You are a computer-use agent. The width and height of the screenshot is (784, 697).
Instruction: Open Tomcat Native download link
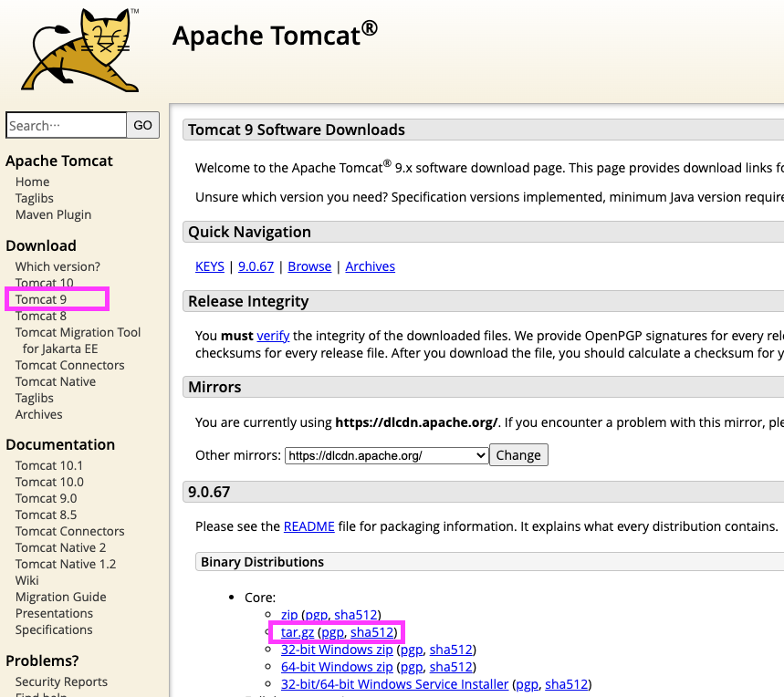pyautogui.click(x=56, y=381)
